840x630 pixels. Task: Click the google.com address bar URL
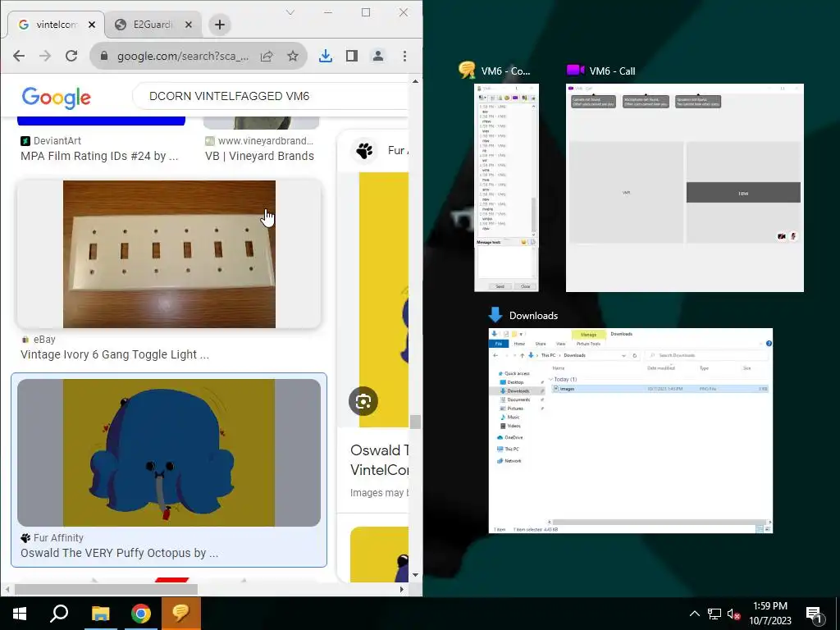[x=183, y=56]
